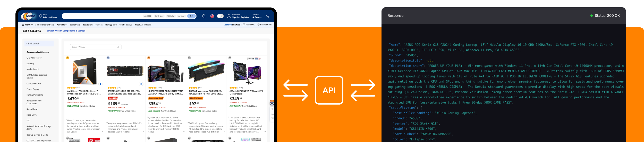This screenshot has height=142, width=644.
Task: Select SSD category
Action: (x=28, y=121)
